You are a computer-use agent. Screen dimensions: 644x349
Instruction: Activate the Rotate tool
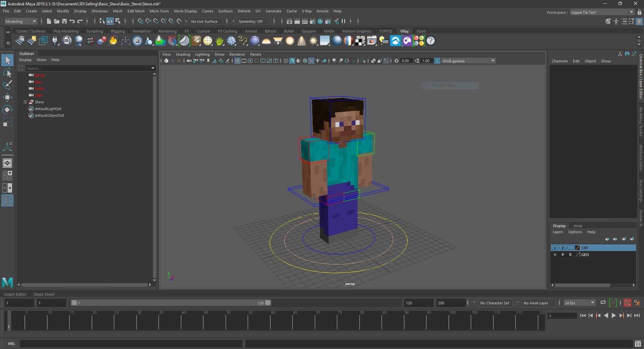[7, 110]
